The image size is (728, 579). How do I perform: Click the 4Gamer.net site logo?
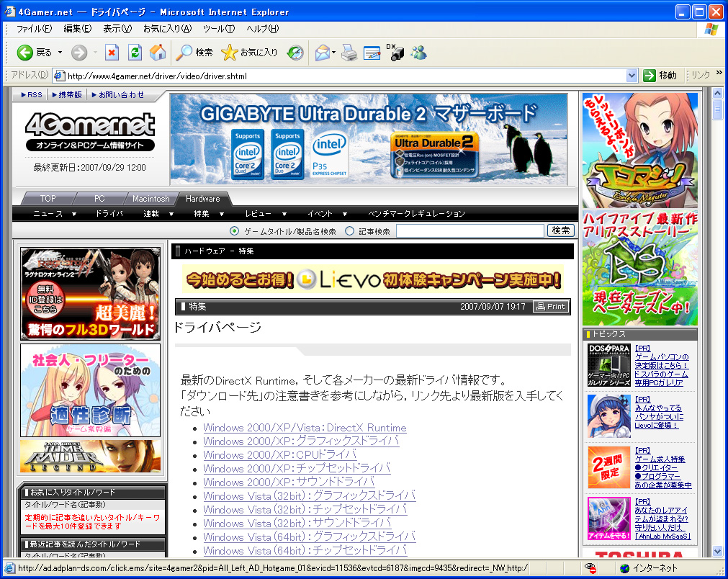coord(90,131)
